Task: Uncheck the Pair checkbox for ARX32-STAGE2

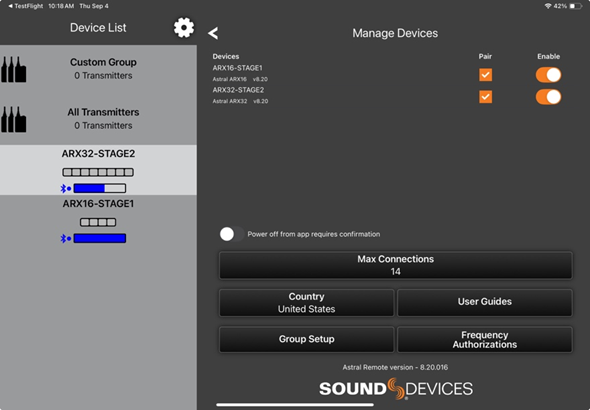Action: pos(485,97)
